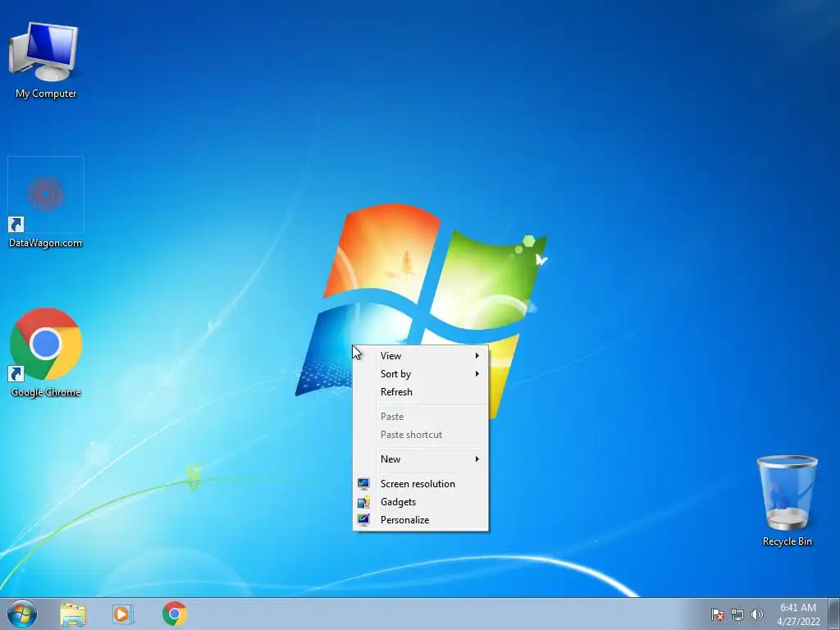The image size is (840, 630).
Task: Expand the Sort by submenu
Action: tap(421, 374)
